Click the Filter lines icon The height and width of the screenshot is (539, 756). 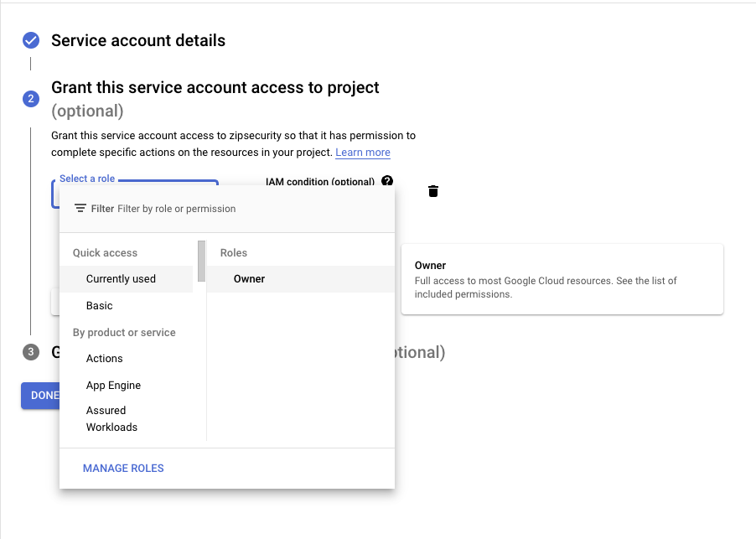click(80, 209)
